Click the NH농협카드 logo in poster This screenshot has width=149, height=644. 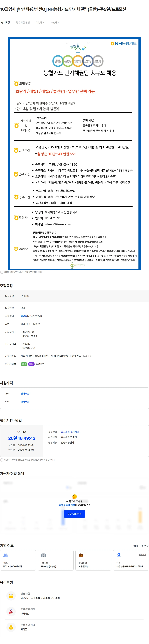pos(124,43)
